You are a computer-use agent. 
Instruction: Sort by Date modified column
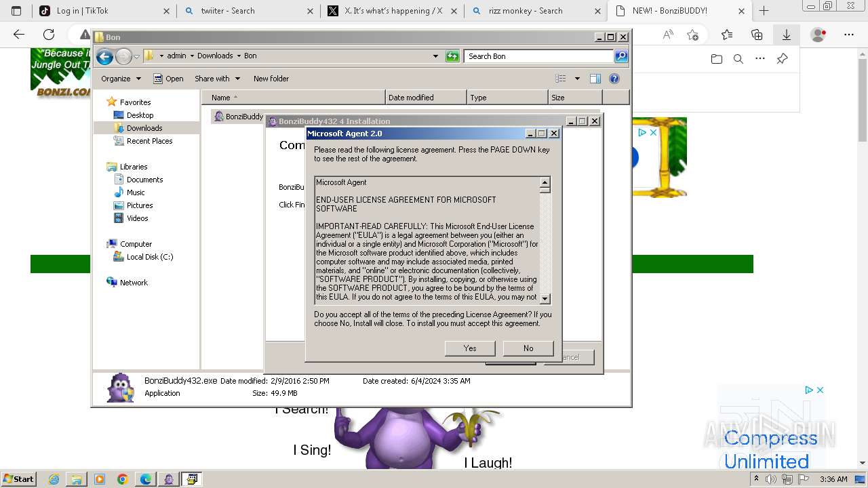[x=426, y=98]
